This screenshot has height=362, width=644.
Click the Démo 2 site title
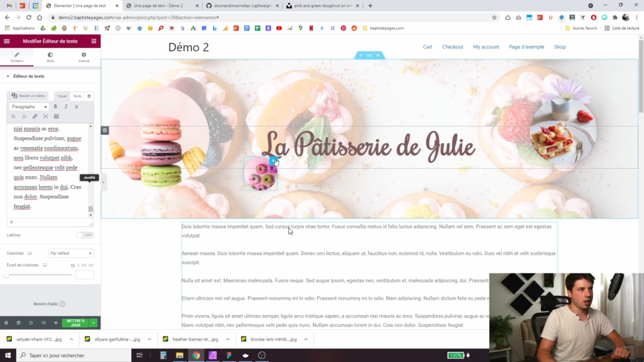[x=188, y=47]
